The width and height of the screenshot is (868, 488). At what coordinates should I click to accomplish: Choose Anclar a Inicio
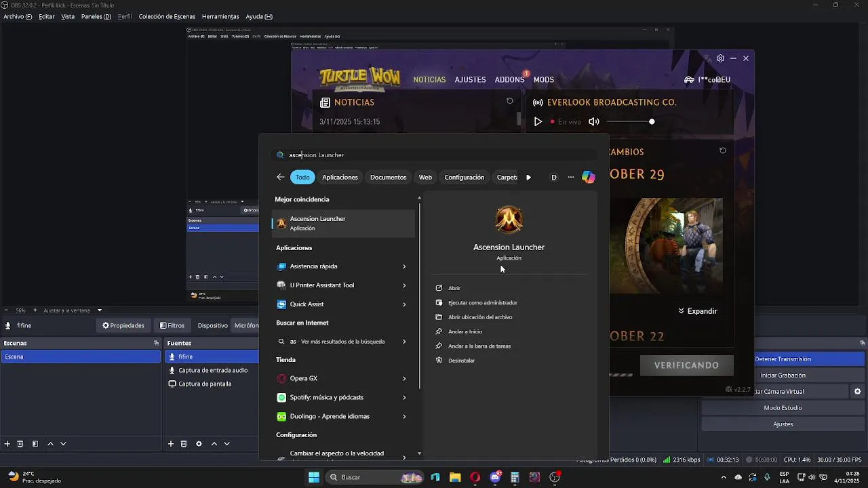tap(465, 331)
